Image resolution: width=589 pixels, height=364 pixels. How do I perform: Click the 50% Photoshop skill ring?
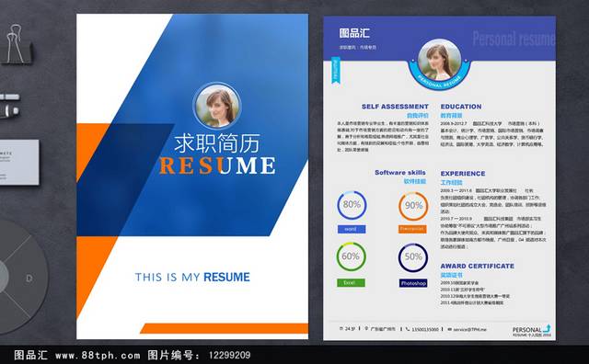coord(413,257)
